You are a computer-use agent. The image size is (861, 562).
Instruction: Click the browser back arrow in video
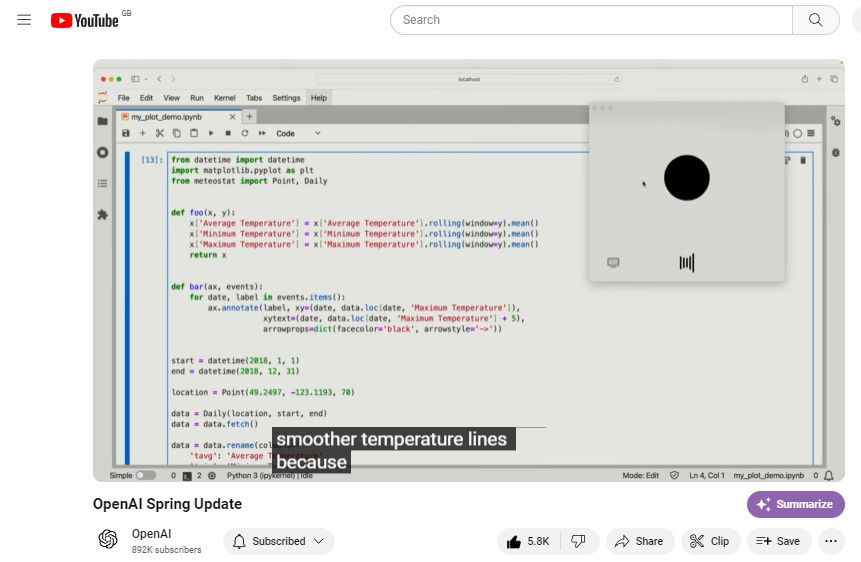[159, 79]
